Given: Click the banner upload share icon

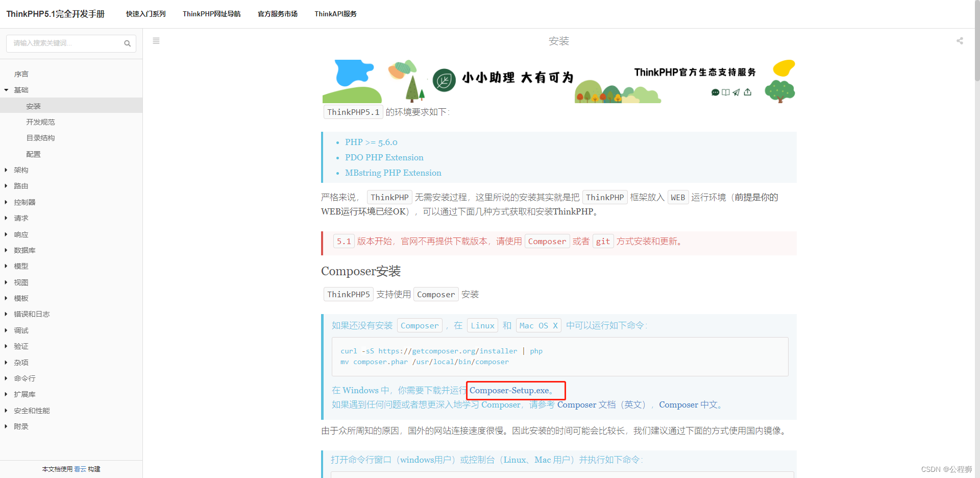Looking at the screenshot, I should click(x=748, y=92).
